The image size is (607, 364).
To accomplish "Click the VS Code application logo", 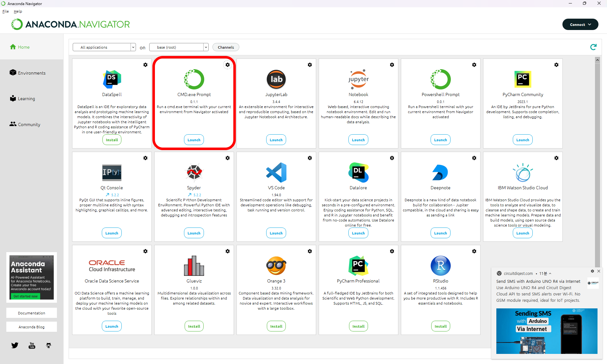I will pyautogui.click(x=276, y=173).
